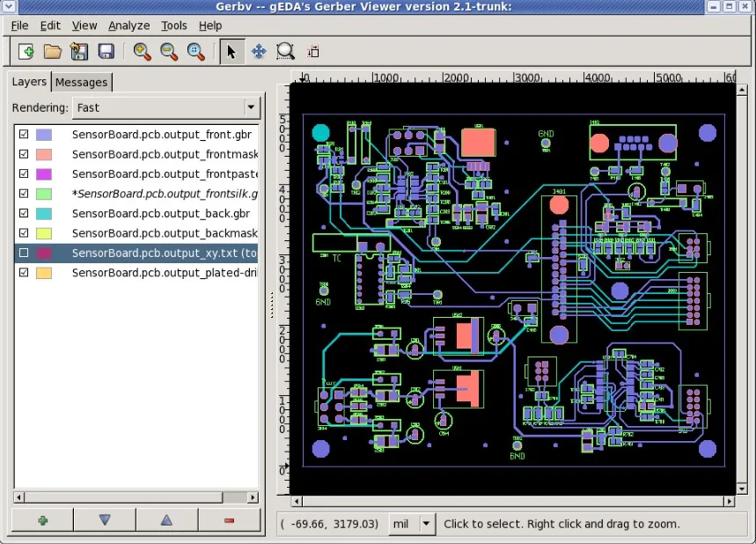756x544 pixels.
Task: Click the Save floppy disk icon
Action: (x=106, y=52)
